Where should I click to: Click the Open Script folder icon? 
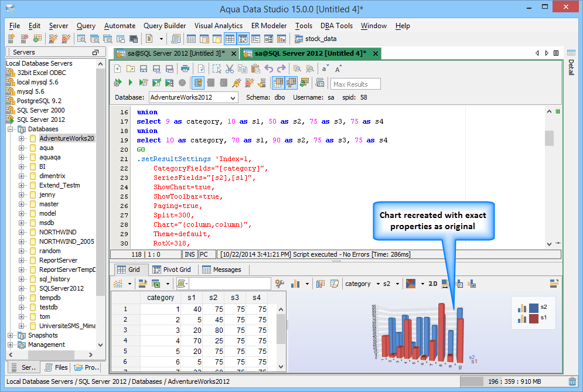(x=131, y=69)
